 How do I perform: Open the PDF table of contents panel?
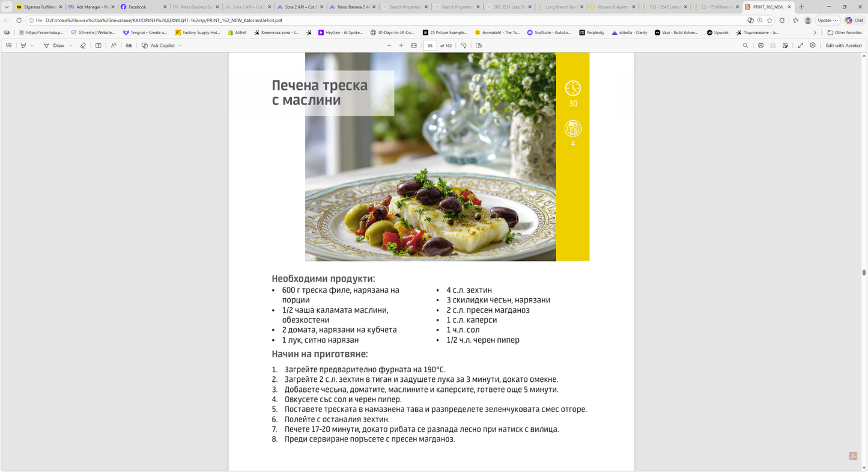tap(9, 46)
